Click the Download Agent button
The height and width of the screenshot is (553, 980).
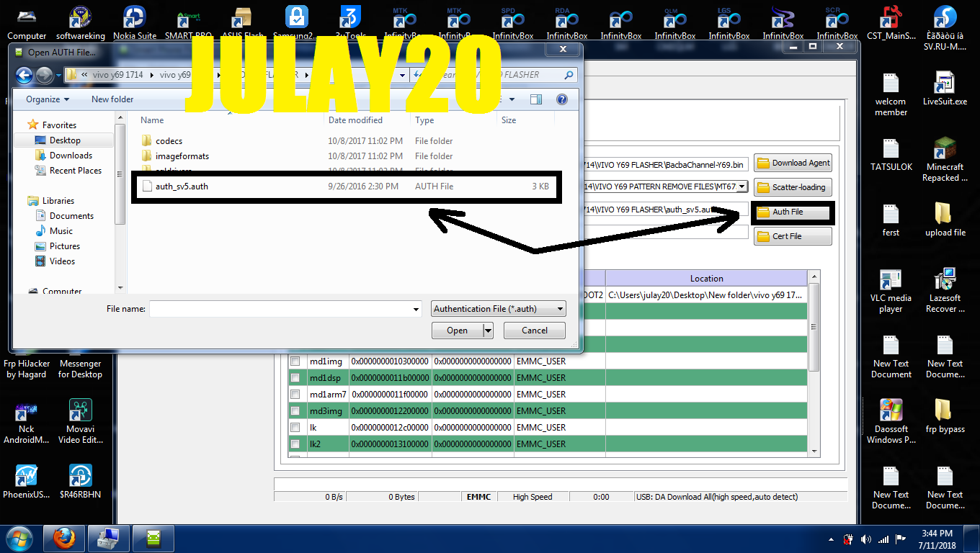tap(793, 163)
